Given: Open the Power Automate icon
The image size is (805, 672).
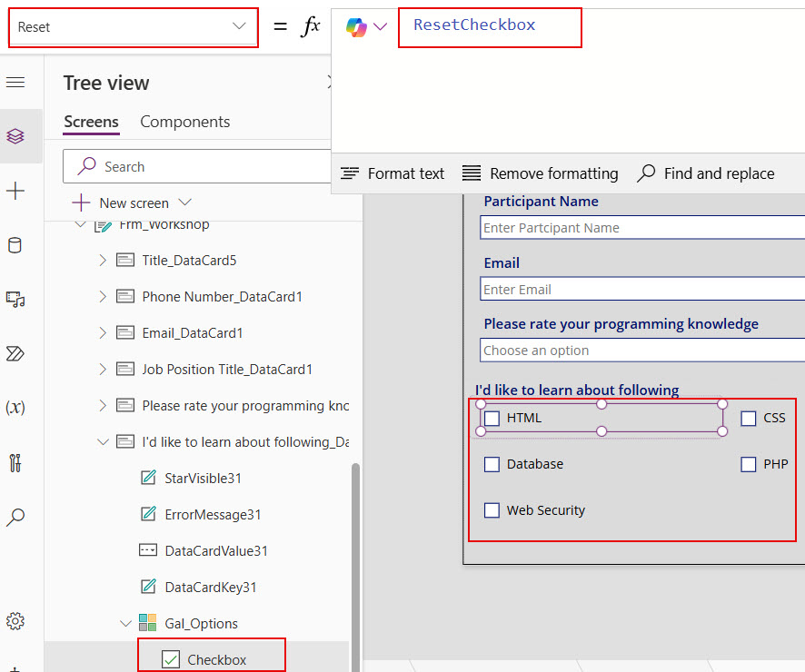Looking at the screenshot, I should (x=15, y=353).
